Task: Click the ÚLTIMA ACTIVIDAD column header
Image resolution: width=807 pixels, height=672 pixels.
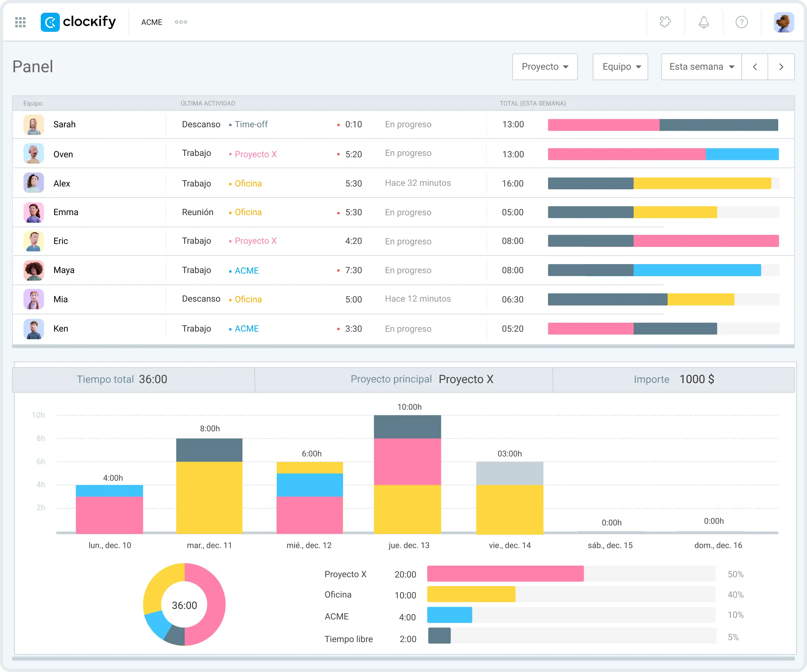Action: [208, 103]
